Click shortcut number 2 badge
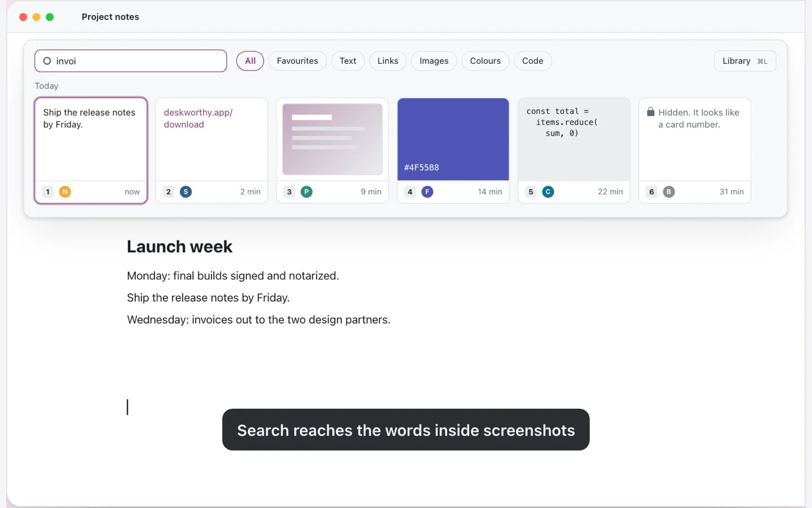This screenshot has width=812, height=508. 169,192
